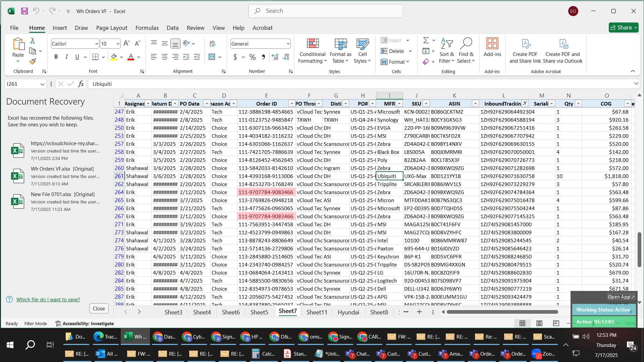Click the Format Painter brush icon
This screenshot has width=644, height=362.
pos(33,61)
